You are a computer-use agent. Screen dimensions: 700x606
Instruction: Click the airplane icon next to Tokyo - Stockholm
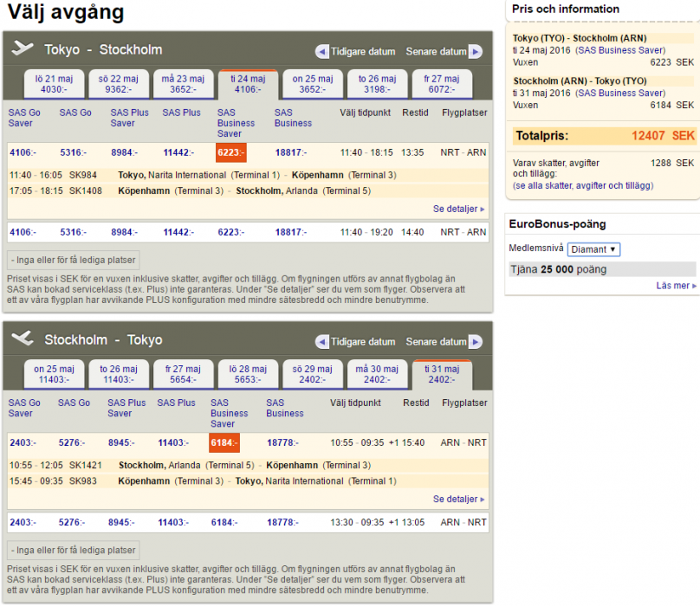[x=23, y=48]
